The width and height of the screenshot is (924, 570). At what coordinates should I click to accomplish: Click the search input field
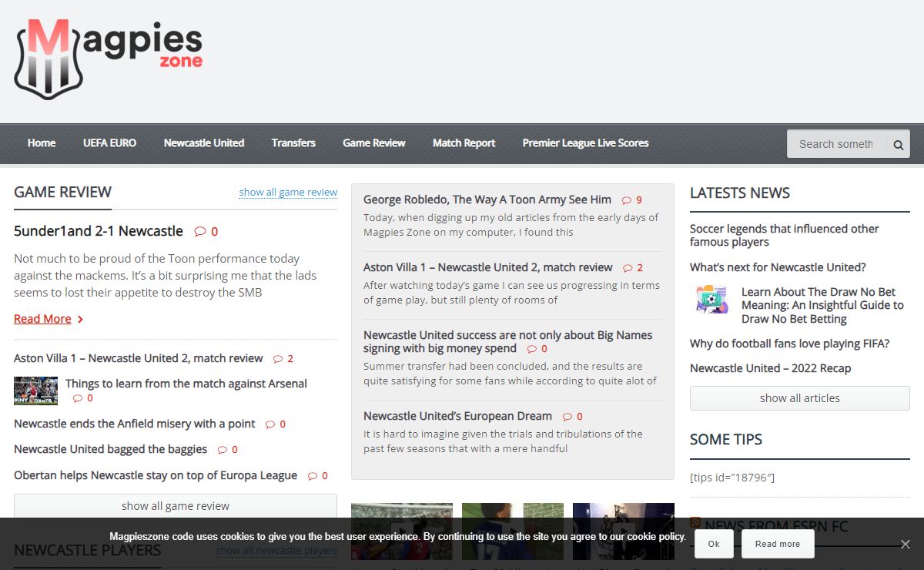(837, 144)
